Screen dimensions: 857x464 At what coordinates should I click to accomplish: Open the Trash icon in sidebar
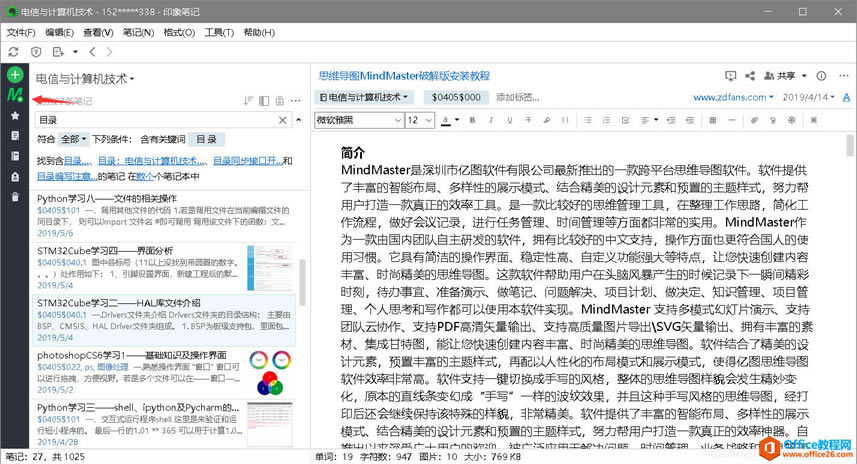pyautogui.click(x=14, y=196)
